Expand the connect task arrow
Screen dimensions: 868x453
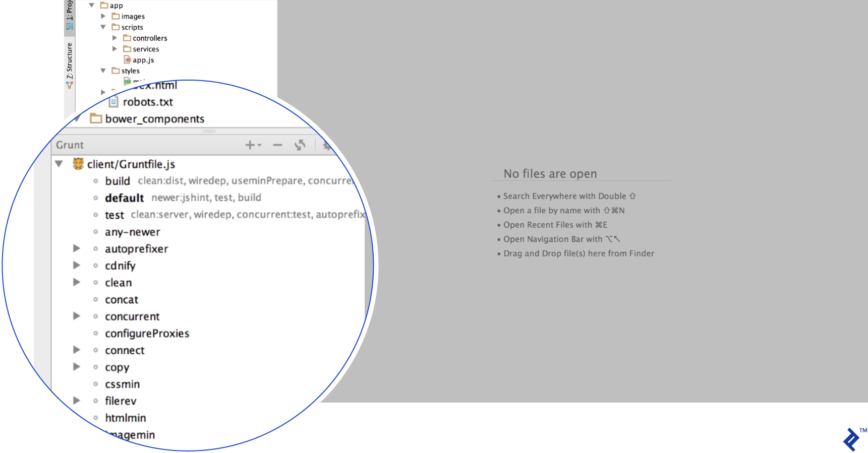[77, 350]
